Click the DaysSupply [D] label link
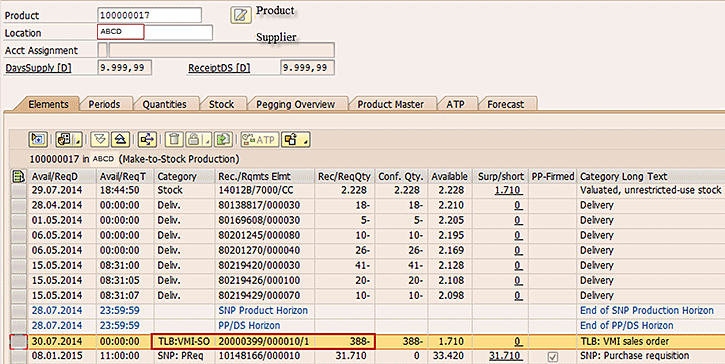Screen dimensions: 725x364 (38, 68)
